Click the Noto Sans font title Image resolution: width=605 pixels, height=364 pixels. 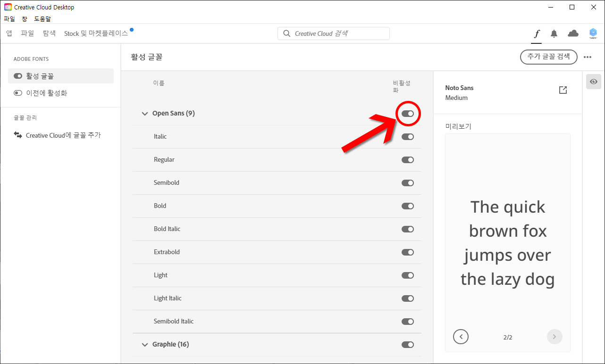click(x=459, y=88)
